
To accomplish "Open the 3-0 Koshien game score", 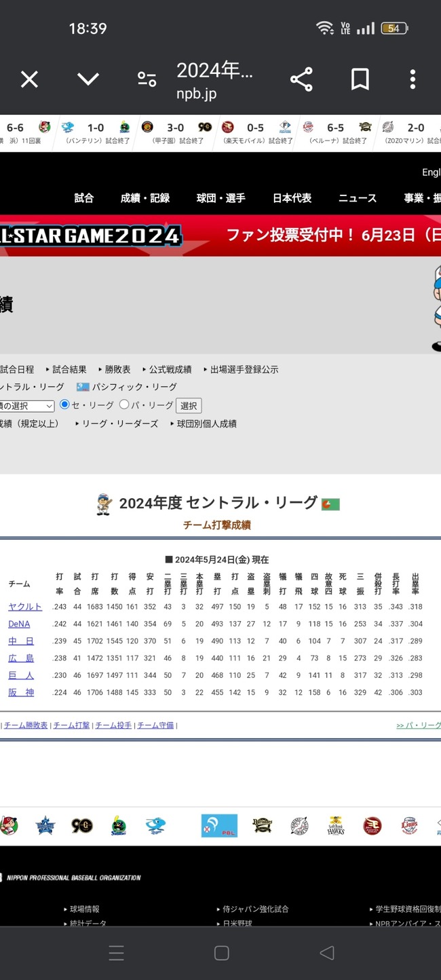I will [x=176, y=132].
